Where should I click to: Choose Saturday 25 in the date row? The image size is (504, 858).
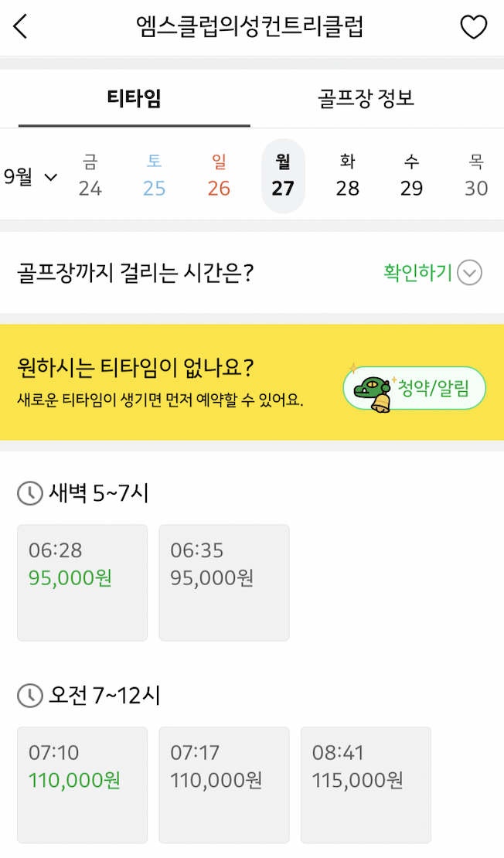point(154,176)
